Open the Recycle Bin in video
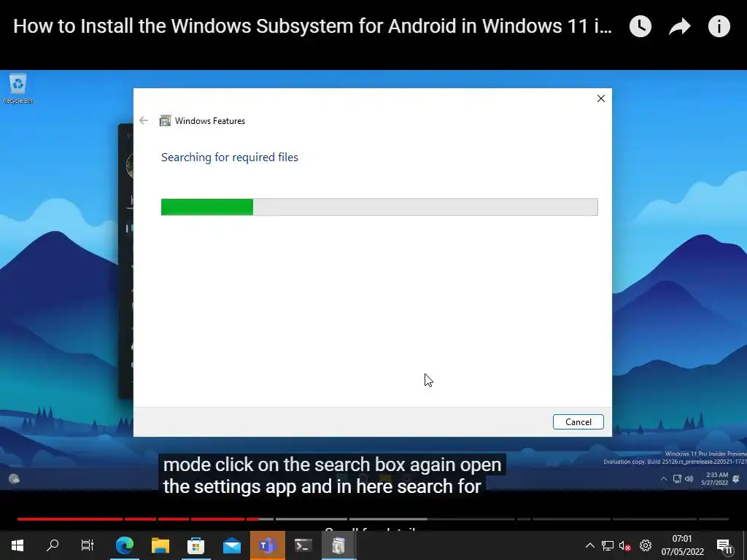The image size is (747, 560). [18, 88]
